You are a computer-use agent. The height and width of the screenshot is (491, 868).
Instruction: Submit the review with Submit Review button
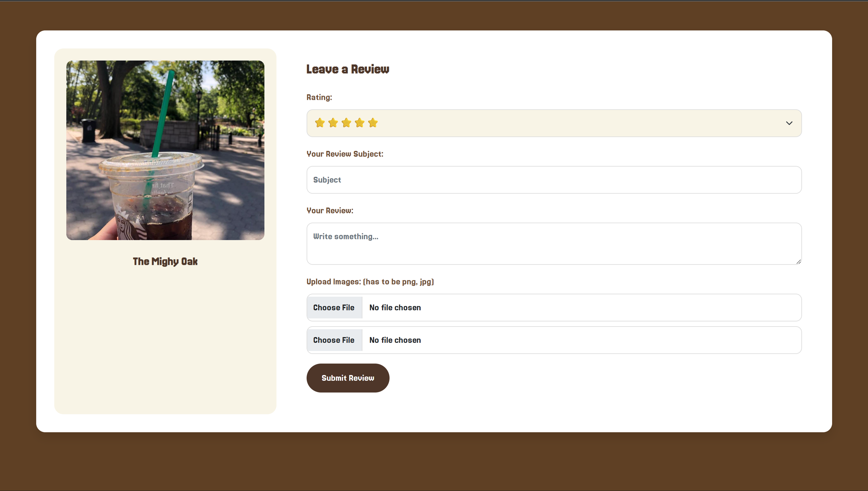(348, 378)
